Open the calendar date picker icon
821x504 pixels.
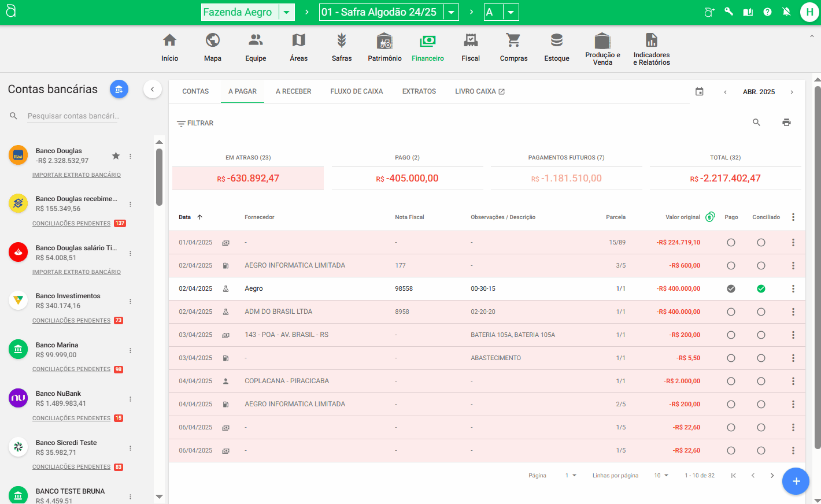pyautogui.click(x=700, y=92)
